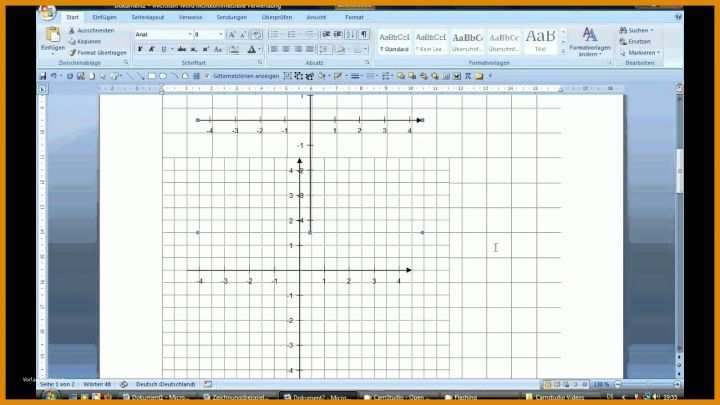Apply the first Überschrift style

[x=467, y=42]
